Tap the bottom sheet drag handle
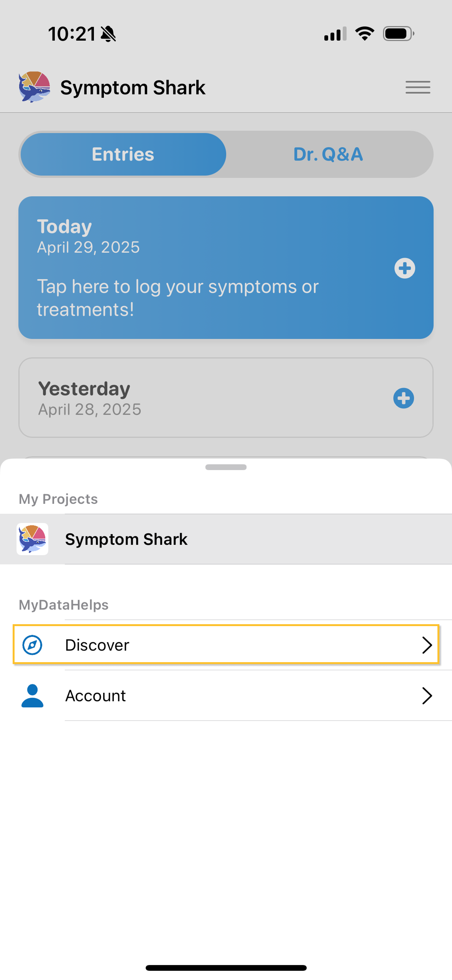This screenshot has width=452, height=980. pyautogui.click(x=226, y=467)
